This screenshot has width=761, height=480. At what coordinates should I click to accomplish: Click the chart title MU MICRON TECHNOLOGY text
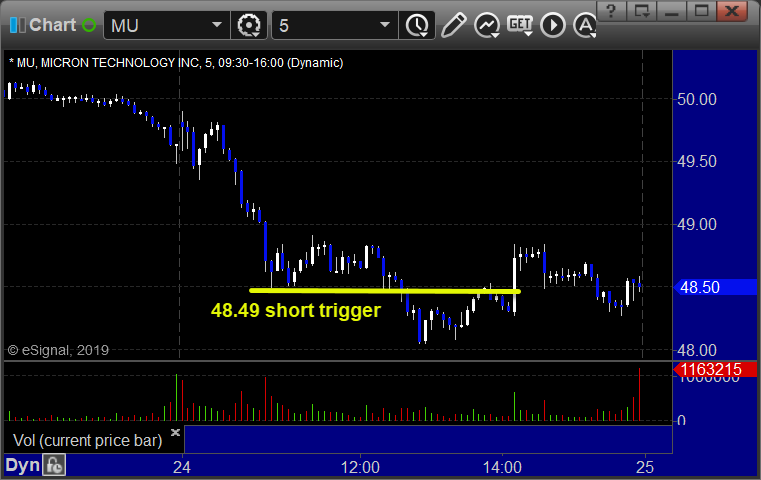(x=176, y=63)
